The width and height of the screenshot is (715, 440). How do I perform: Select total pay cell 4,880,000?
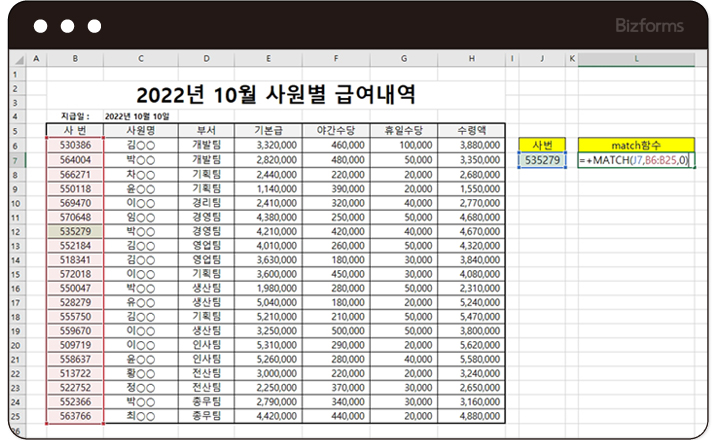click(x=471, y=416)
